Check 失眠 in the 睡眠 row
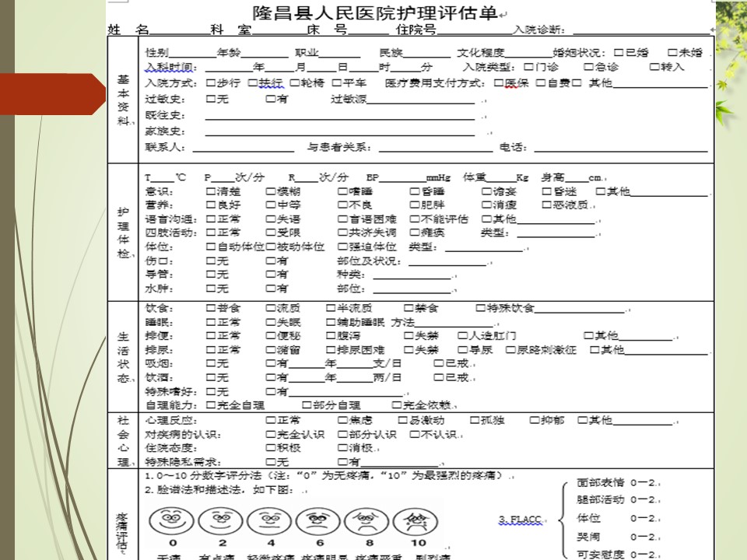Screen dimensions: 747x560 coord(270,322)
